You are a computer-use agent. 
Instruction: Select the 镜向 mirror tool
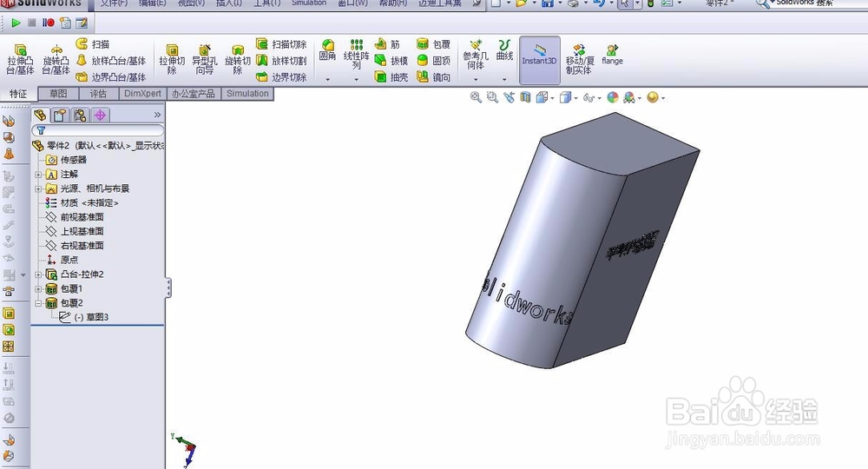433,77
